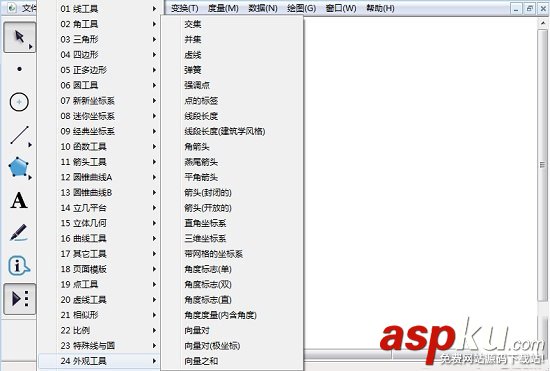The height and width of the screenshot is (371, 550).
Task: Choose the 交集 tool
Action: pyautogui.click(x=232, y=24)
